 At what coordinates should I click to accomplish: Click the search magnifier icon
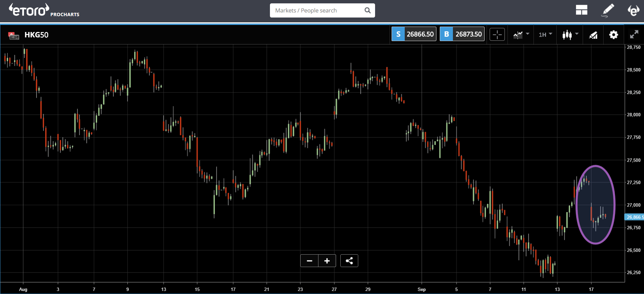point(367,10)
